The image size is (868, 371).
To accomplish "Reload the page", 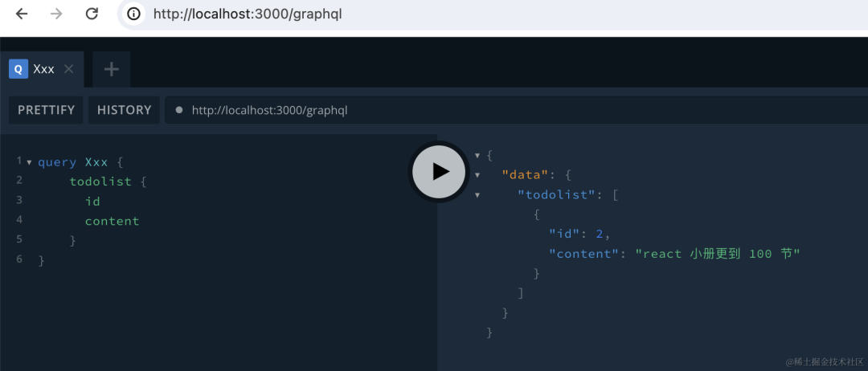I will click(92, 14).
